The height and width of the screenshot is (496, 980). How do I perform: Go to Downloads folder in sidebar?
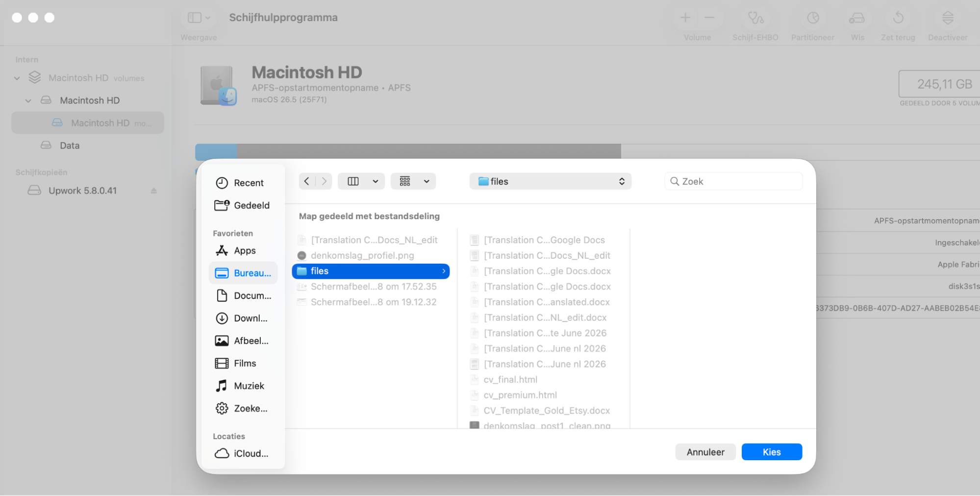click(243, 318)
